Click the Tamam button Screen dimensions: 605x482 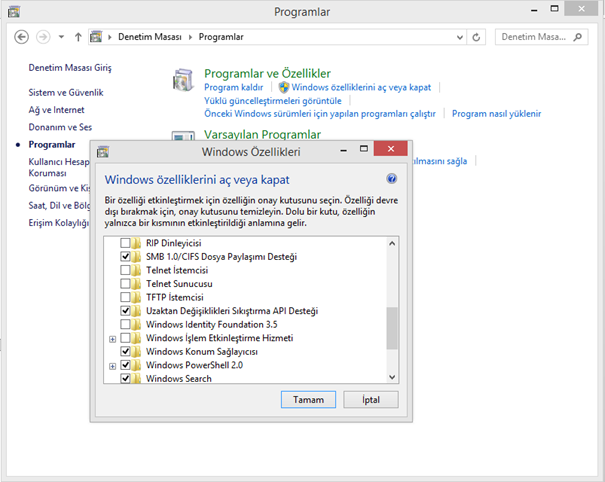[308, 399]
